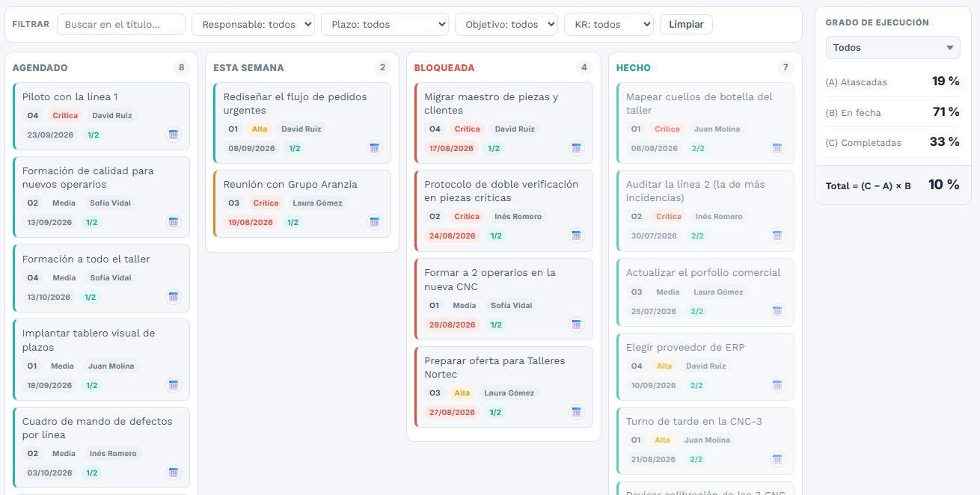Click overdue date '19/08/2026' on Grupo Aranzia card
This screenshot has width=980, height=495.
tap(250, 222)
